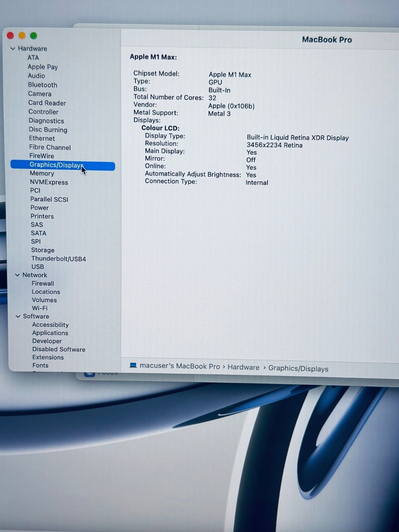Screen dimensions: 399x532
Task: View Memory information
Action: (x=42, y=173)
